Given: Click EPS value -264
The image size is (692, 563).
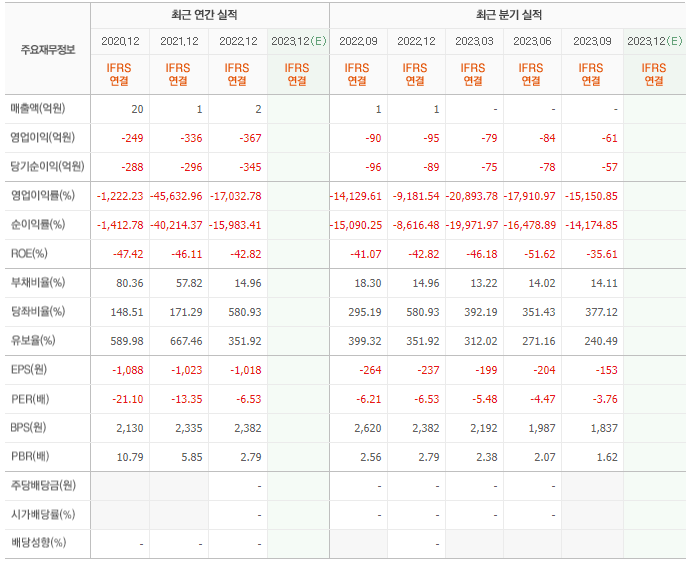Looking at the screenshot, I should point(370,370).
